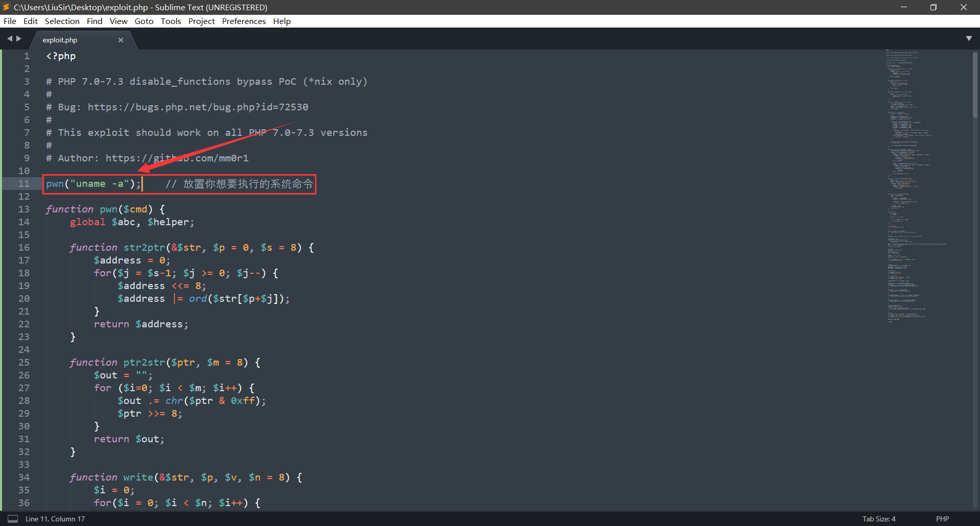Image resolution: width=980 pixels, height=526 pixels.
Task: Open the Tools menu
Action: coord(171,21)
